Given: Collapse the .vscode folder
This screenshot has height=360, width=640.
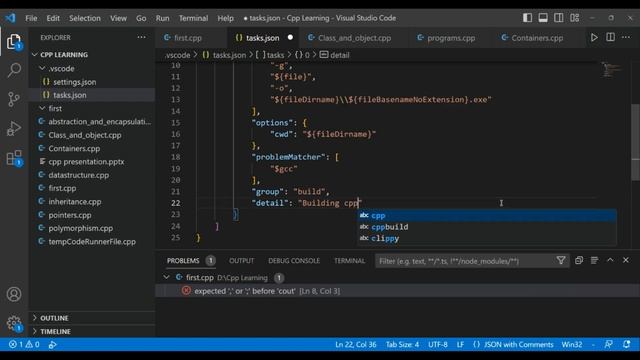Looking at the screenshot, I should click(61, 69).
